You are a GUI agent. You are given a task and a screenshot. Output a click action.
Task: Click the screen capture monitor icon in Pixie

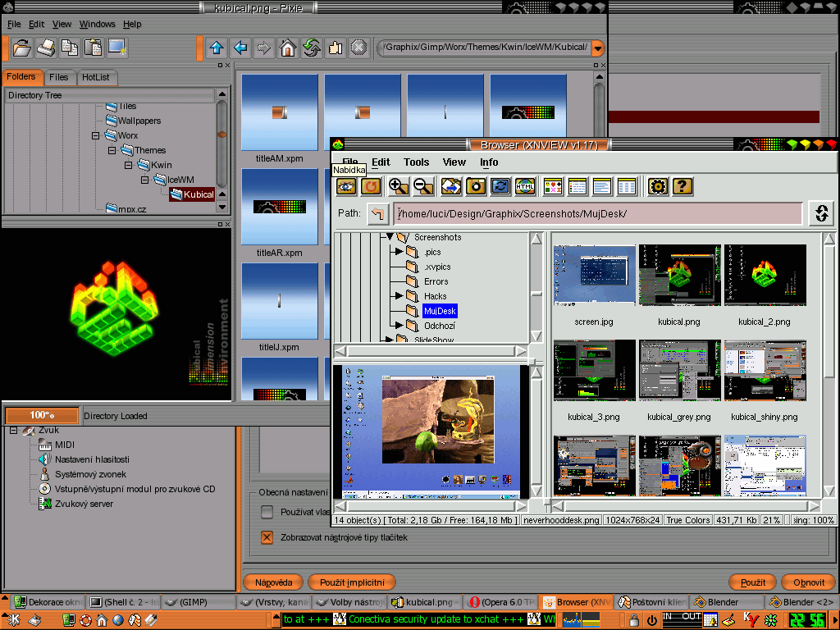[116, 48]
